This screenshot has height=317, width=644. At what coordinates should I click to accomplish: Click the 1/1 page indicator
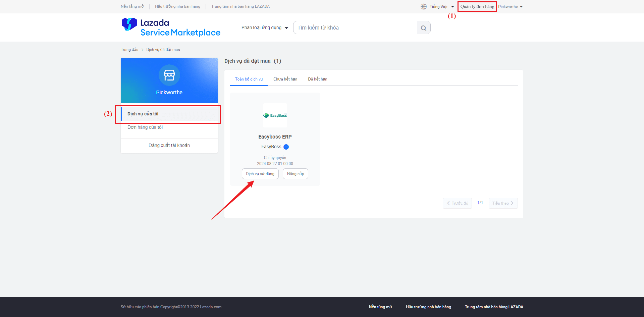480,203
